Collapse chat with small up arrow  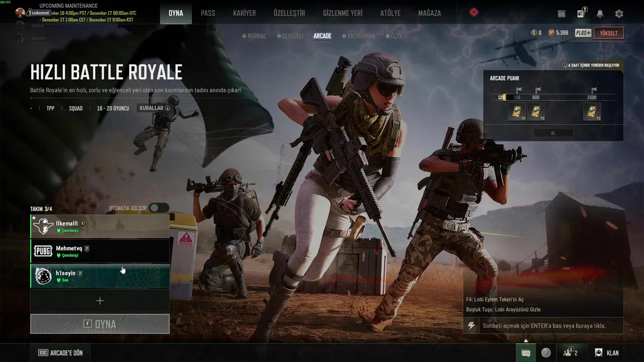(x=526, y=341)
